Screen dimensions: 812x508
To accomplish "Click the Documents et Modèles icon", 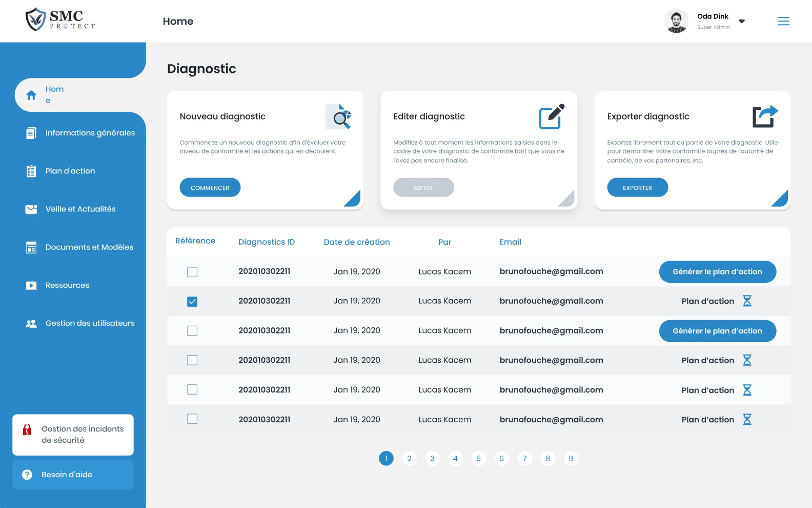I will pos(31,247).
